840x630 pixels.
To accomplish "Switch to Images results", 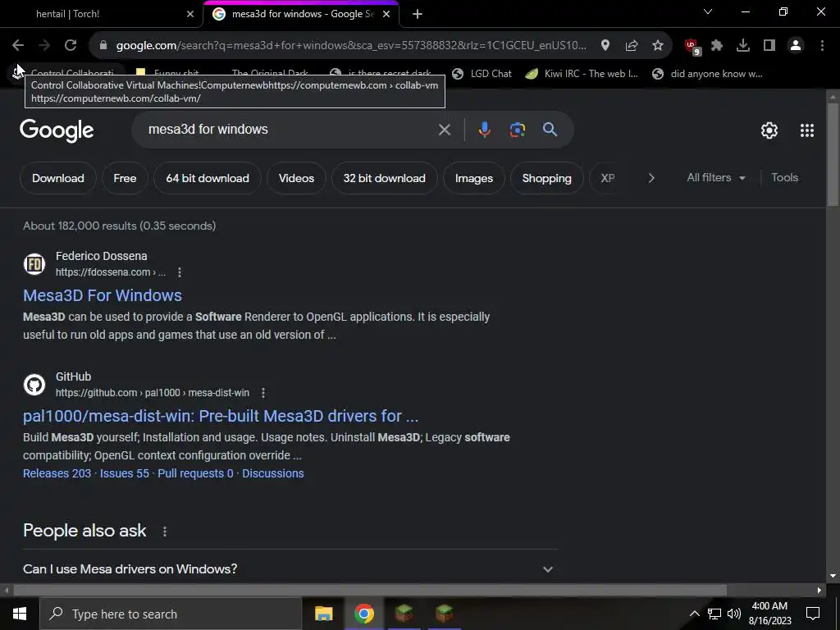I will coord(473,178).
